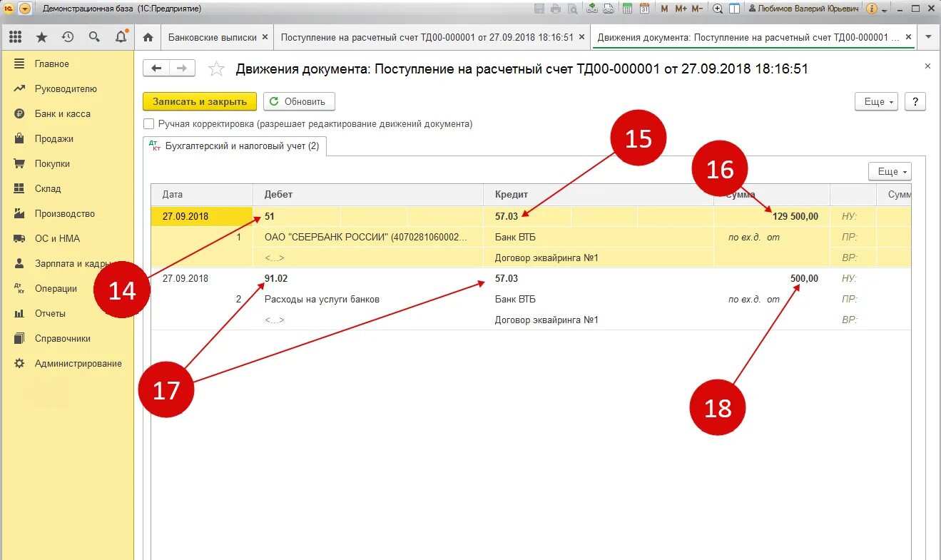Switch to Поступление на расчетный счет tab
This screenshot has height=560, width=941.
(427, 37)
